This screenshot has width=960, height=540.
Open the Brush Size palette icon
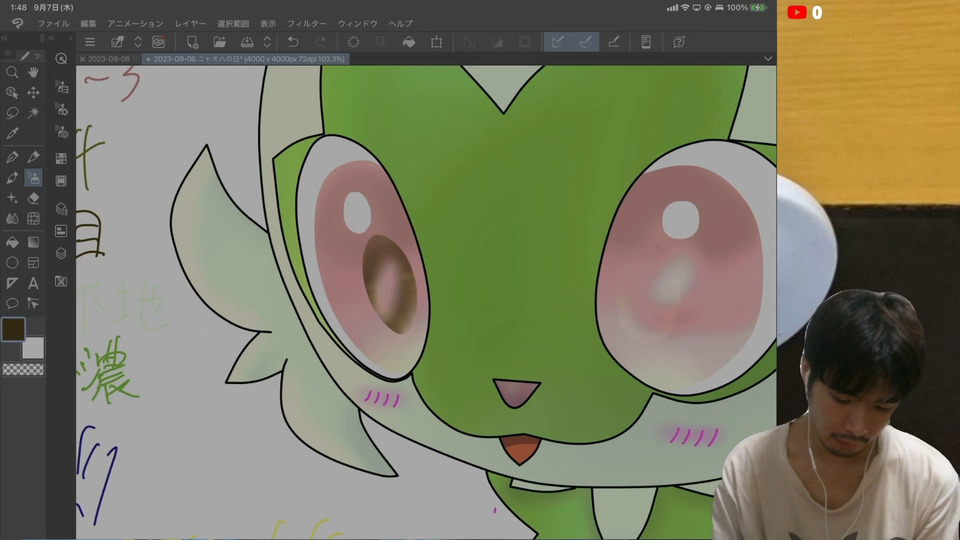tap(61, 132)
